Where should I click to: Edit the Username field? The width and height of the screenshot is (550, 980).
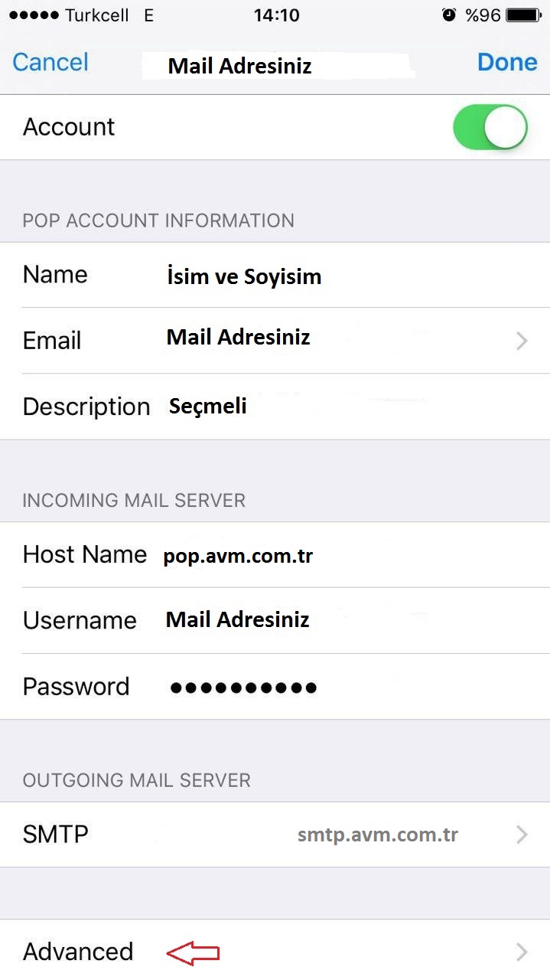point(238,619)
